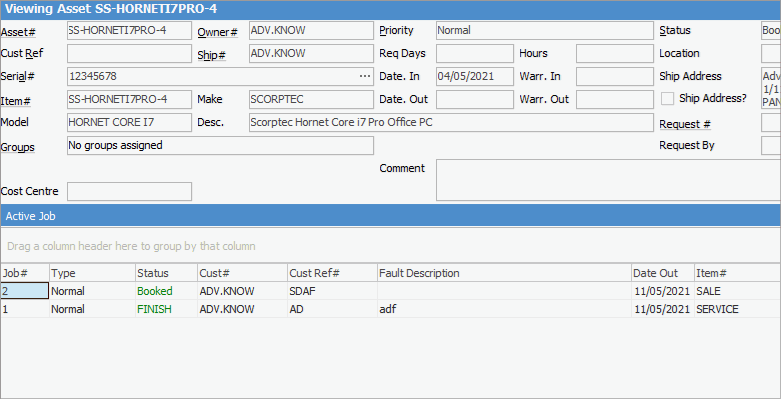Sort by Item# column header in grid
This screenshot has width=781, height=399.
737,273
